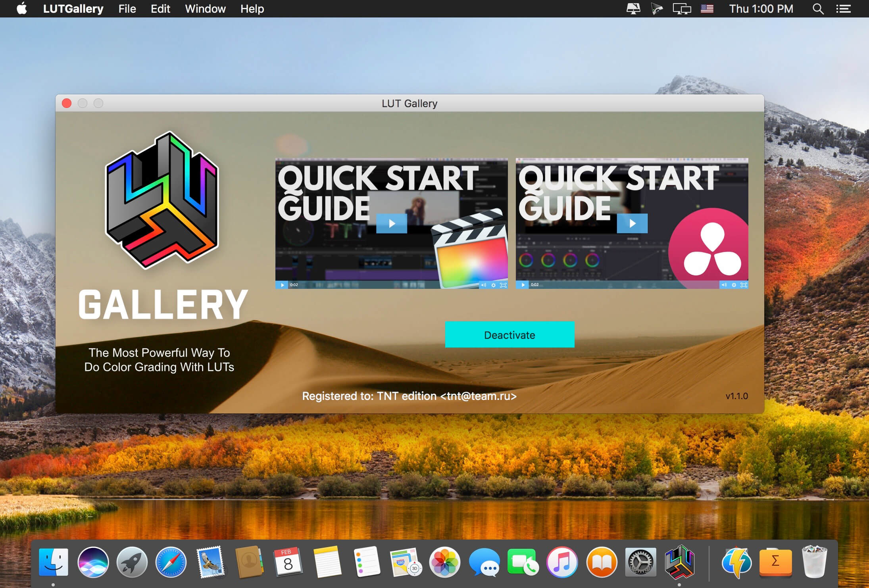Open Messages from the Dock
The width and height of the screenshot is (869, 588).
(484, 562)
